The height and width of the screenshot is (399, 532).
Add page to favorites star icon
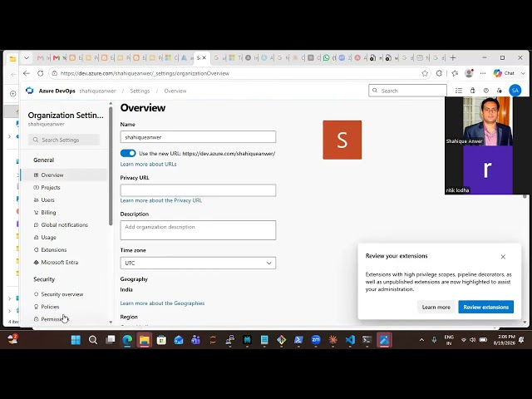(425, 73)
